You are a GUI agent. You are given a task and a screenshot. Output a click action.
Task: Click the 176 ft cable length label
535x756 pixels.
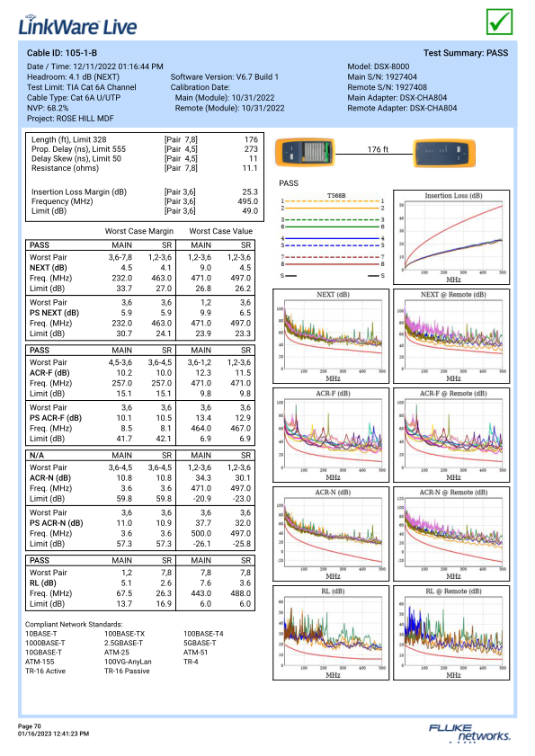click(x=378, y=149)
